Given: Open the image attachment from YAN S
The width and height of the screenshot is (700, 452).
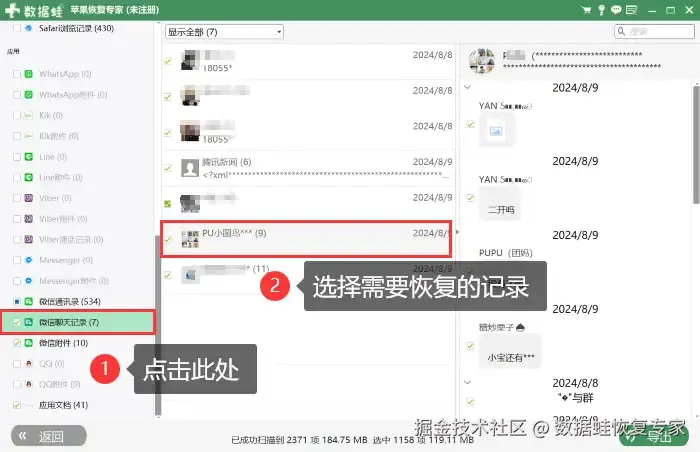Looking at the screenshot, I should click(x=496, y=130).
